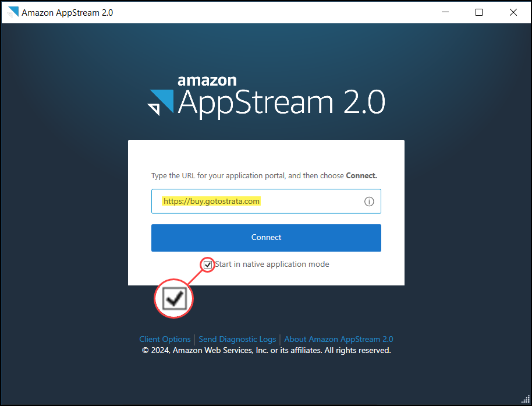The image size is (532, 406).
Task: Toggle the Start in native application mode checkbox
Action: click(x=208, y=264)
